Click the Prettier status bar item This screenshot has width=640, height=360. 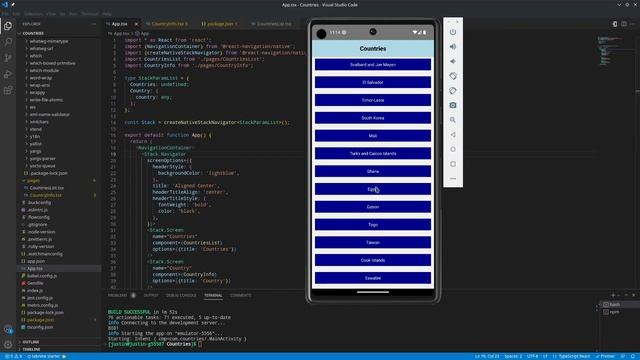coord(605,356)
